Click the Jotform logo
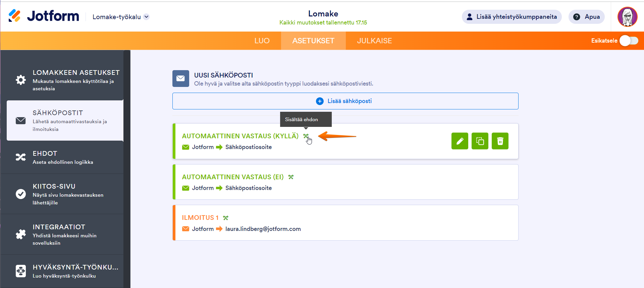Viewport: 644px width, 288px height. click(x=44, y=16)
